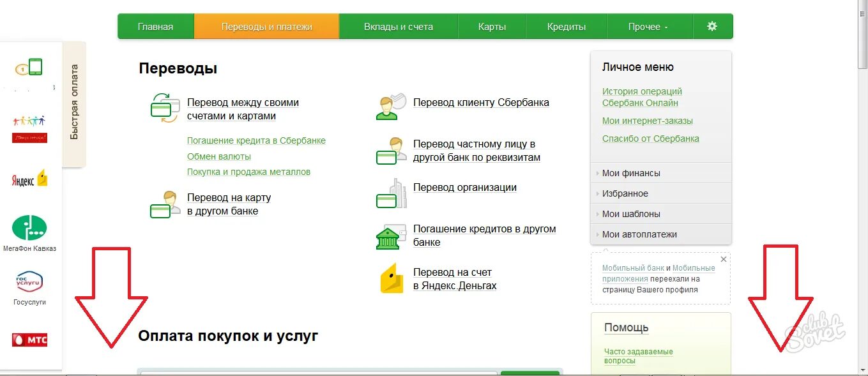
Task: Click the Sberbank client transfer person icon
Action: (391, 107)
